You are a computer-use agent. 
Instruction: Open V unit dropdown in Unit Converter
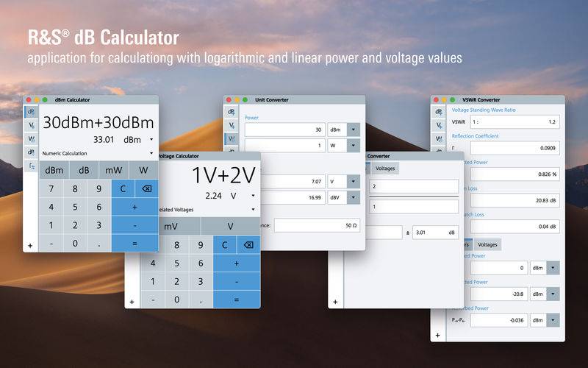(x=354, y=181)
